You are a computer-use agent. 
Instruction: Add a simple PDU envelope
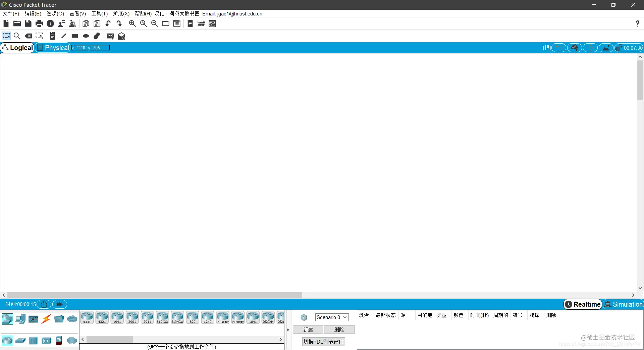click(110, 36)
